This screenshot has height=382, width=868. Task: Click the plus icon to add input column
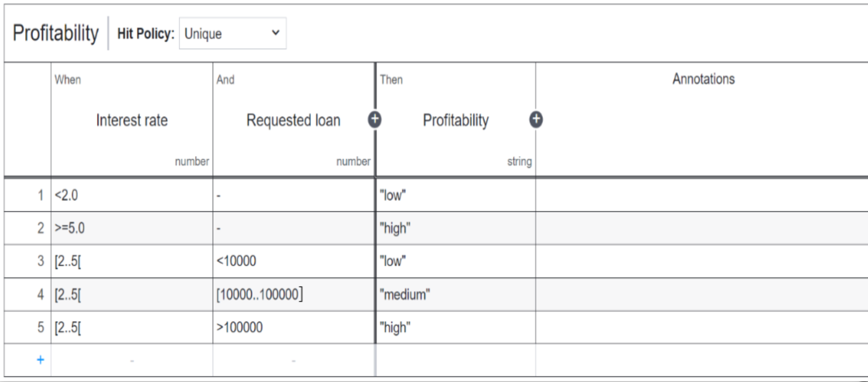tap(374, 120)
